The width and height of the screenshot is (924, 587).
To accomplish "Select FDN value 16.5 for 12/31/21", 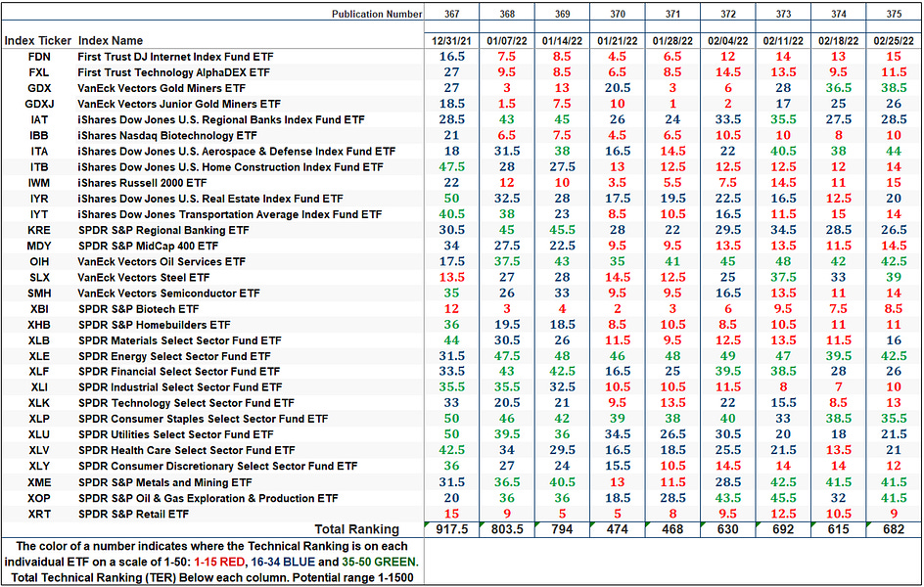I will pos(452,57).
